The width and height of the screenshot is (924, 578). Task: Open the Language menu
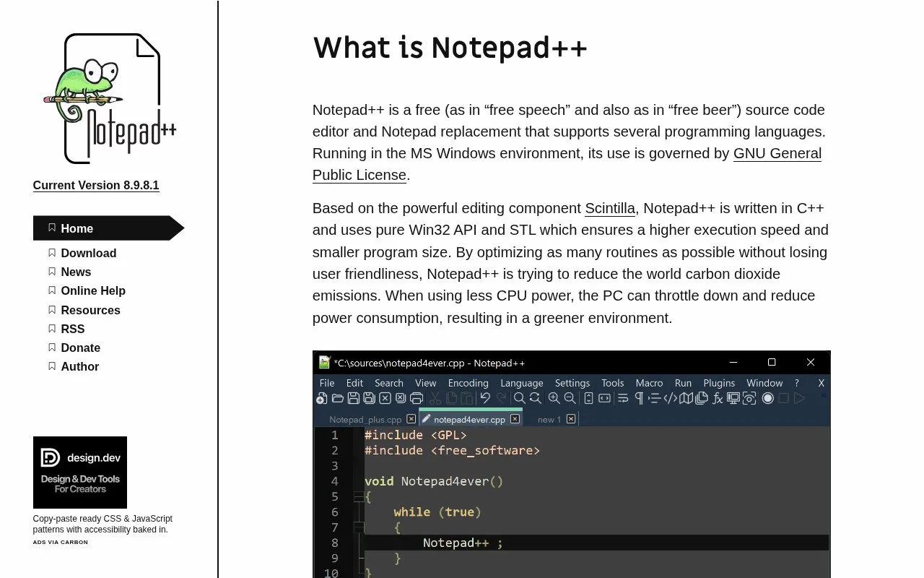click(x=522, y=383)
